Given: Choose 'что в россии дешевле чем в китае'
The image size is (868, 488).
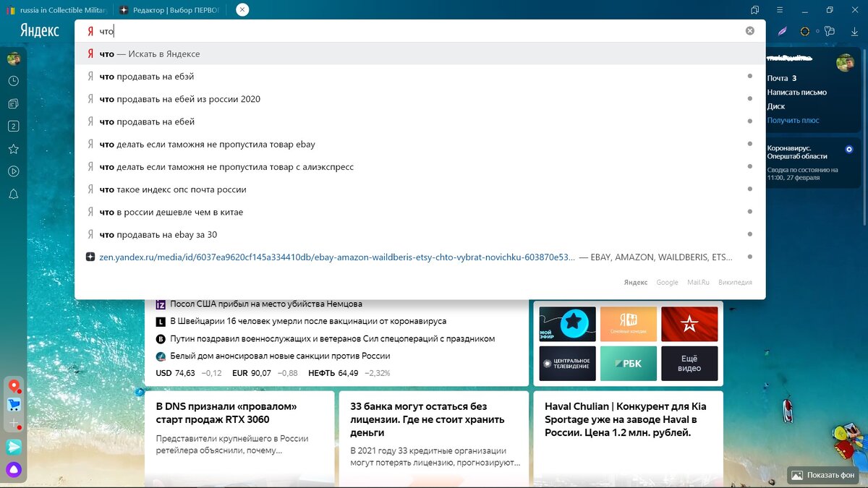Looking at the screenshot, I should (420, 212).
